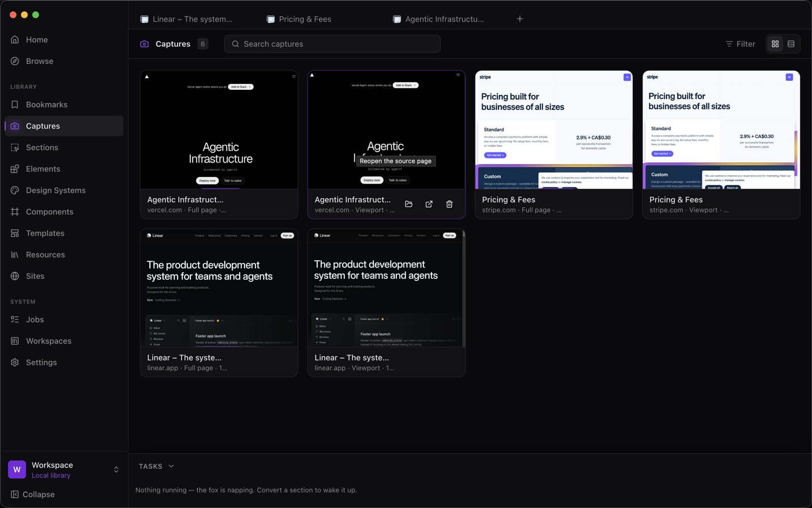
Task: Open Resources in the sidebar
Action: [64, 255]
